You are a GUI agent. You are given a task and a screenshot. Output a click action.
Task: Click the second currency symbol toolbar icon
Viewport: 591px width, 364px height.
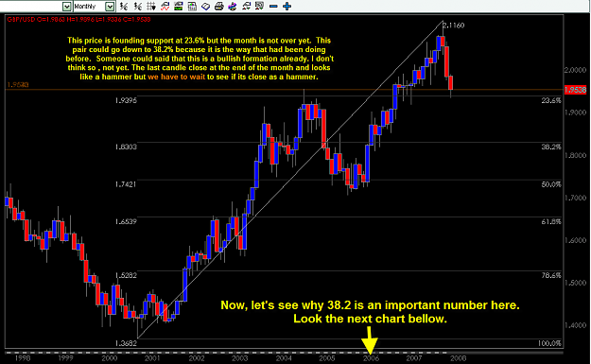137,6
